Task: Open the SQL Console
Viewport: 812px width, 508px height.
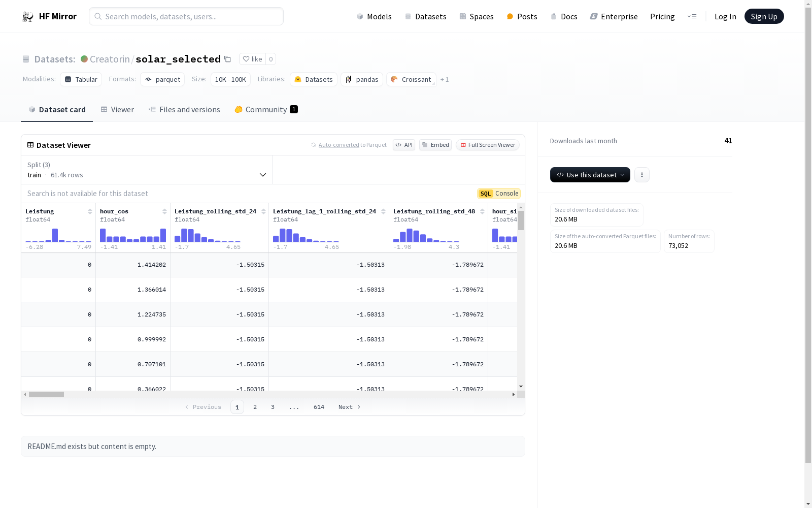Action: click(499, 194)
